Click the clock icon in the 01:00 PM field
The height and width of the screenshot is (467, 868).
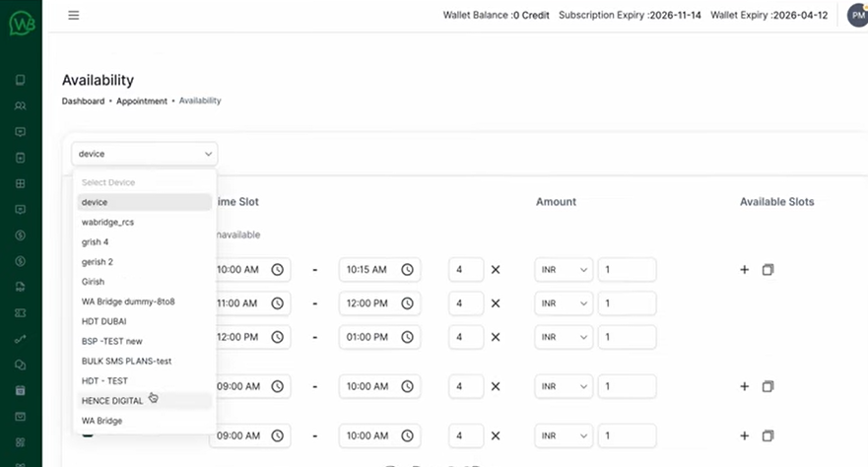[407, 337]
